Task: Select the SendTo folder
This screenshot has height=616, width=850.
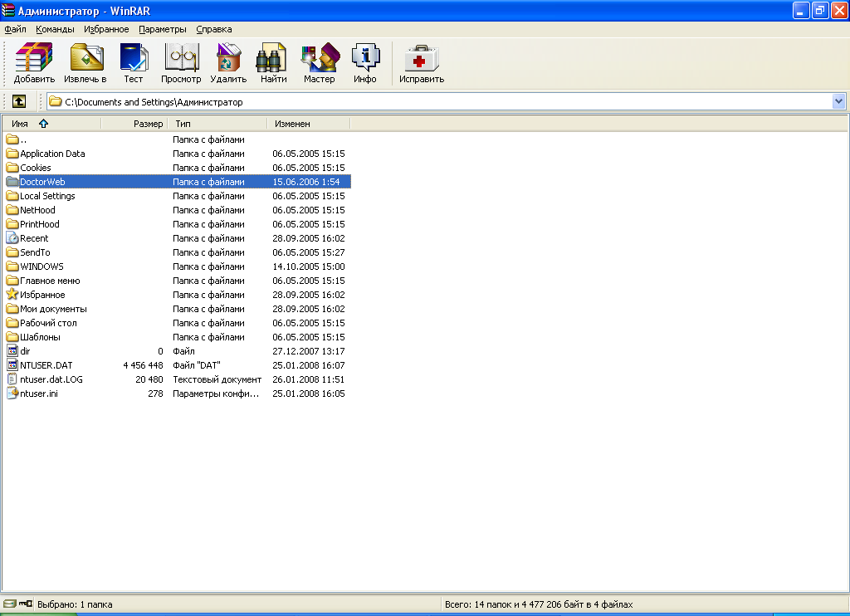Action: click(x=35, y=252)
